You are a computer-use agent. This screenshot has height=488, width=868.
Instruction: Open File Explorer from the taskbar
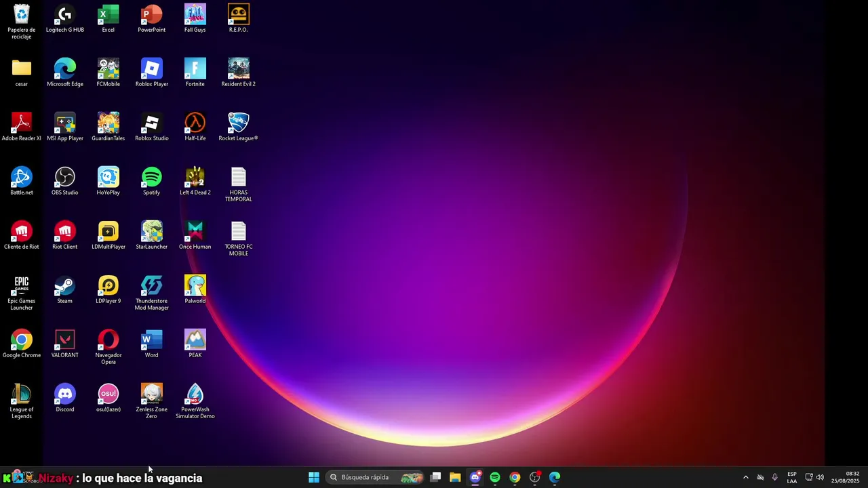pyautogui.click(x=455, y=477)
